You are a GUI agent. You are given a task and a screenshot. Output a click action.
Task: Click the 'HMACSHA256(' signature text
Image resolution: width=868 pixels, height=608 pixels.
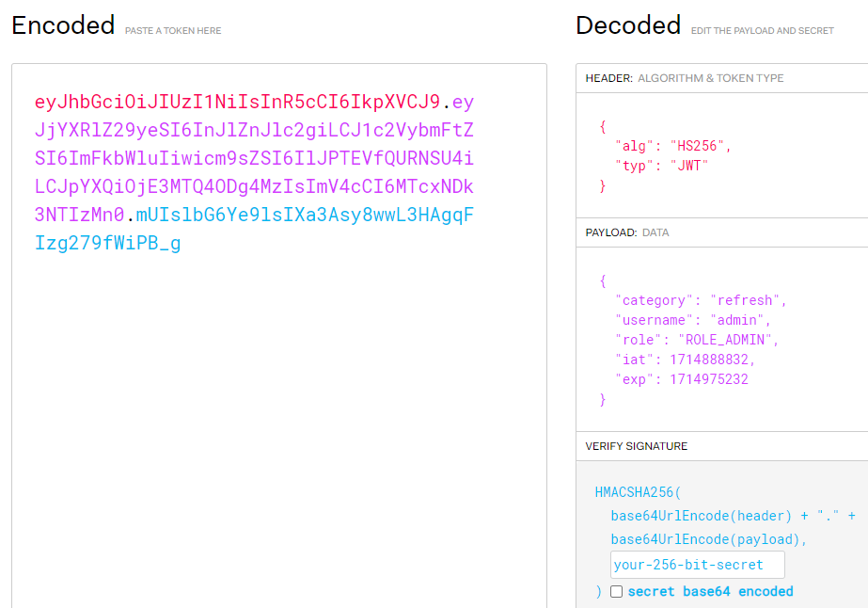(x=638, y=492)
